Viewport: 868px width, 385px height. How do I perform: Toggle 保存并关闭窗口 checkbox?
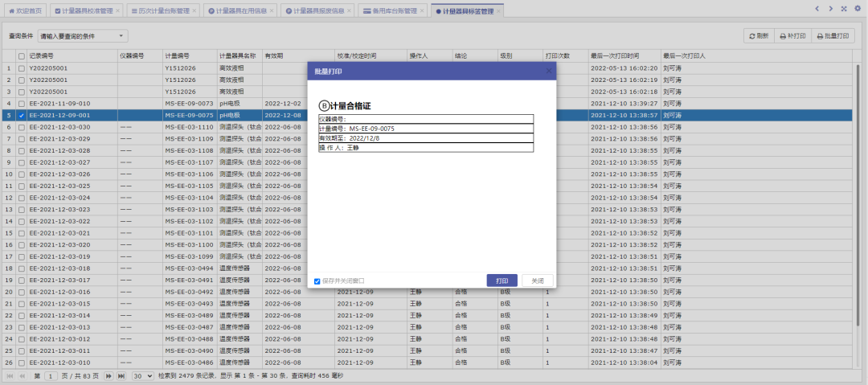click(x=317, y=281)
